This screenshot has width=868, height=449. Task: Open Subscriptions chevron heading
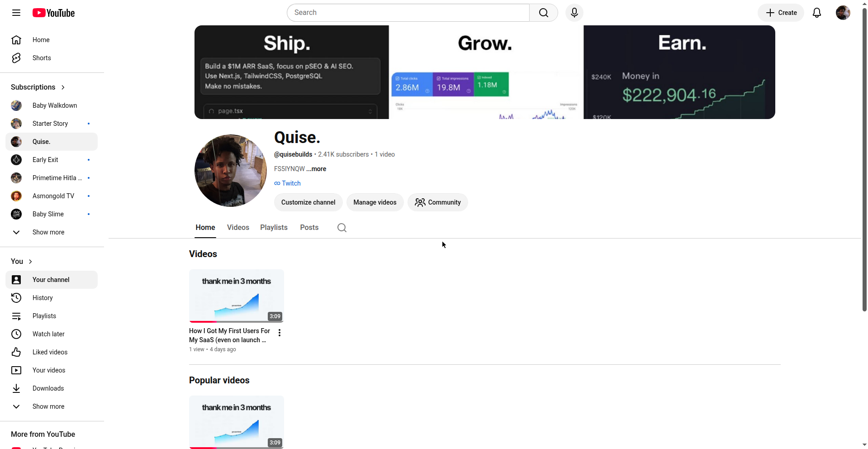tap(38, 87)
